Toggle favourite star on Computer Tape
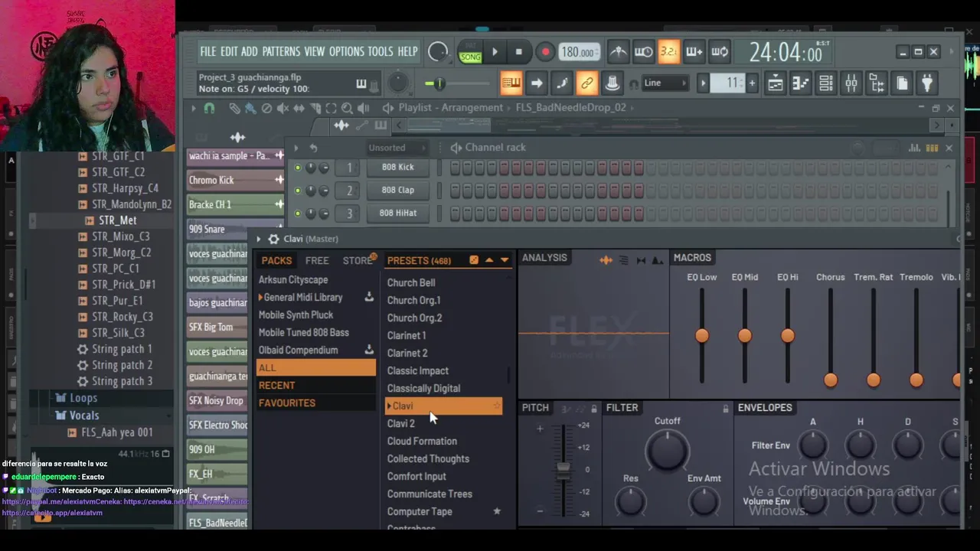Viewport: 980px width, 551px height. 497,511
